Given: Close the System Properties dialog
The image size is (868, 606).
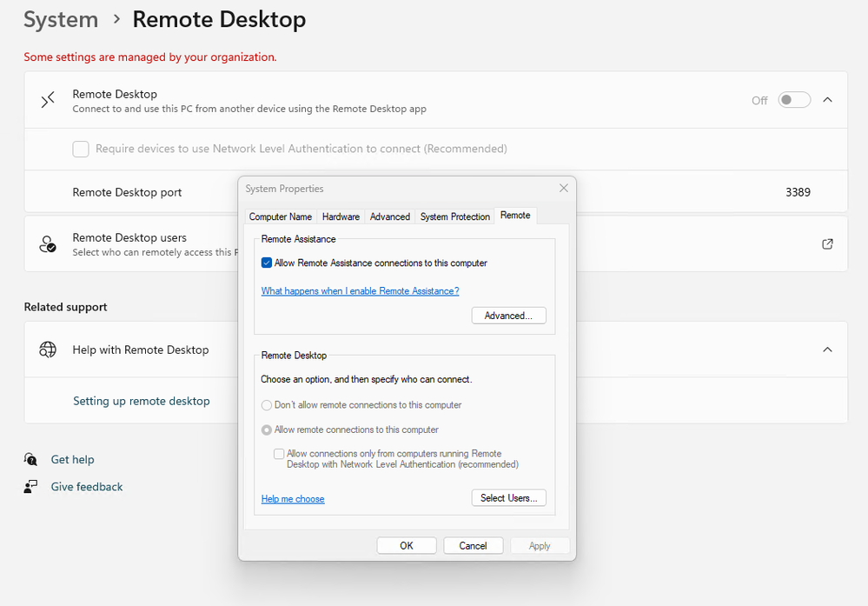Looking at the screenshot, I should tap(564, 189).
